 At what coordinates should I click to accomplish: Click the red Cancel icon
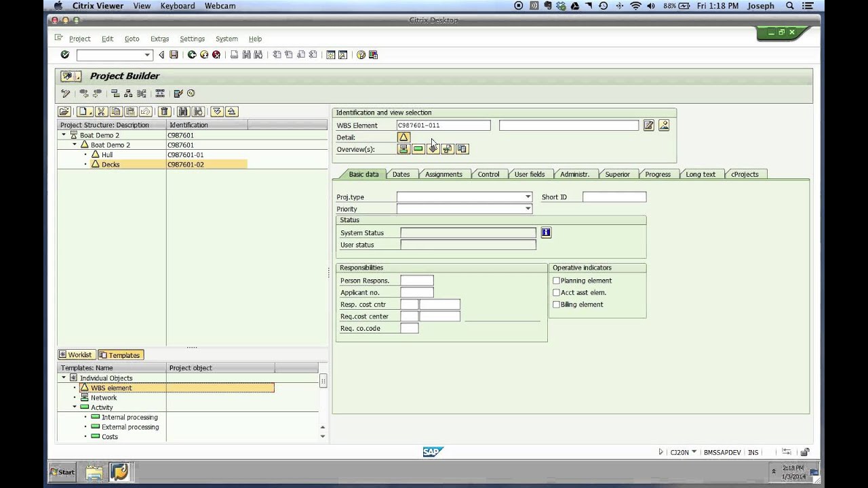216,55
